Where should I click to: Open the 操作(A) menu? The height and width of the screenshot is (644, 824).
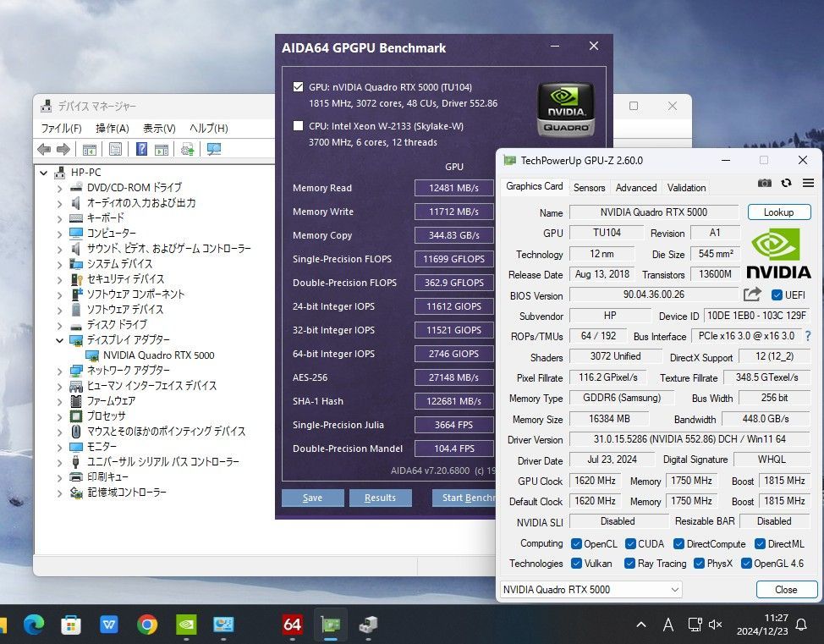tap(112, 129)
